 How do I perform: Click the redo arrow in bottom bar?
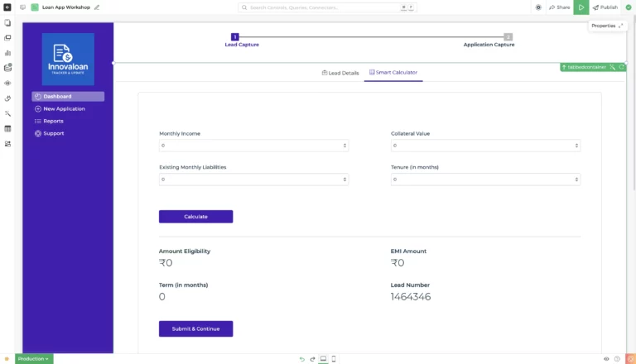click(x=312, y=359)
